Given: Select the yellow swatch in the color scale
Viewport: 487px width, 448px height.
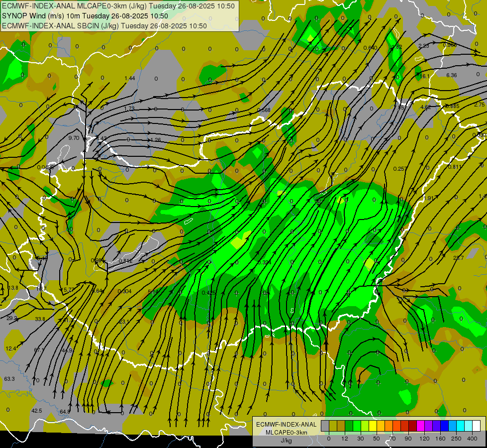Looking at the screenshot, I should pos(373,426).
